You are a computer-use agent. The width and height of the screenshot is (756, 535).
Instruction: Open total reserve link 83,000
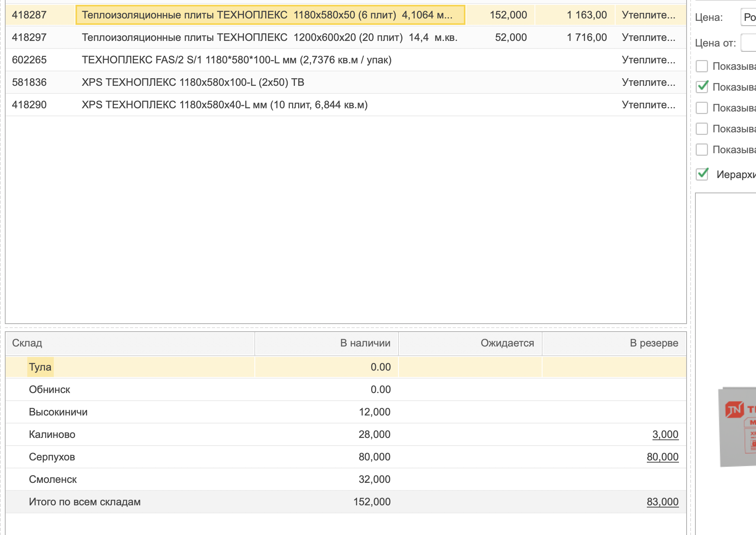[x=662, y=502]
